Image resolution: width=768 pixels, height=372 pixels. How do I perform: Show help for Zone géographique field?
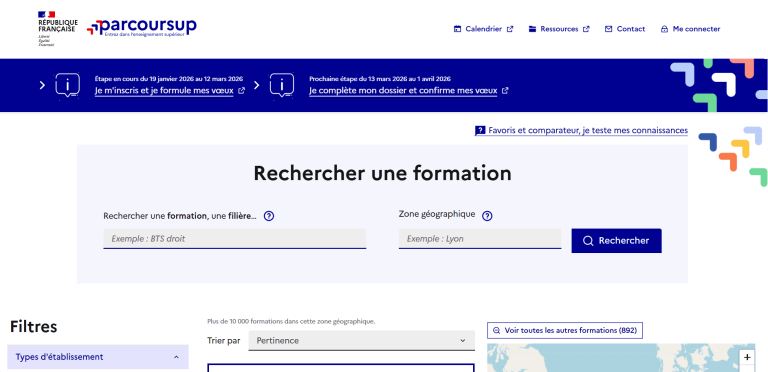[x=487, y=216]
